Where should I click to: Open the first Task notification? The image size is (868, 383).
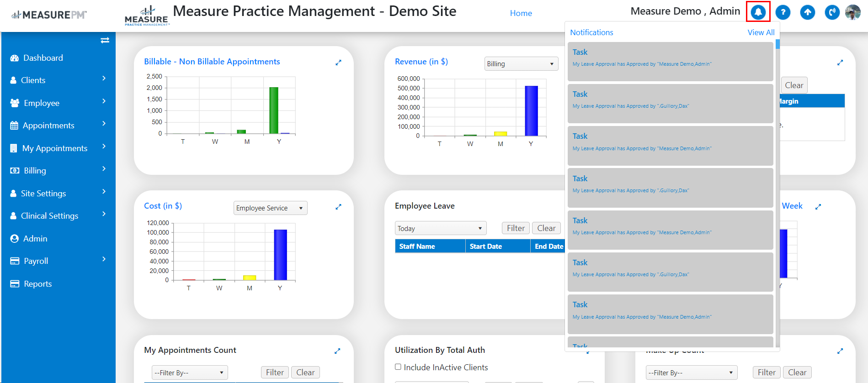670,62
